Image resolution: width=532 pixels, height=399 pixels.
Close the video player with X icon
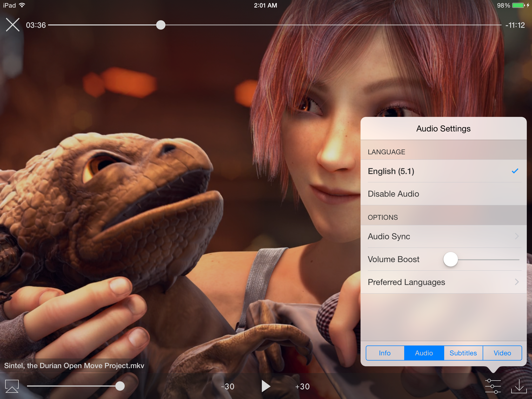tap(12, 25)
